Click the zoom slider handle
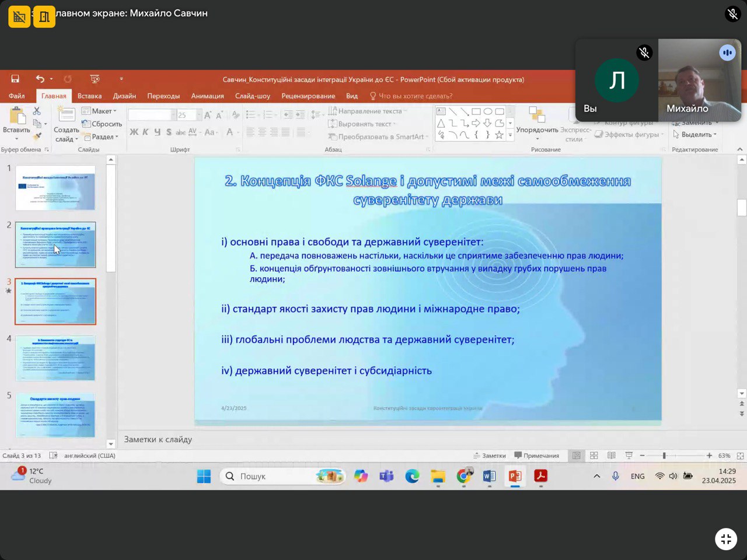The height and width of the screenshot is (560, 747). click(664, 456)
